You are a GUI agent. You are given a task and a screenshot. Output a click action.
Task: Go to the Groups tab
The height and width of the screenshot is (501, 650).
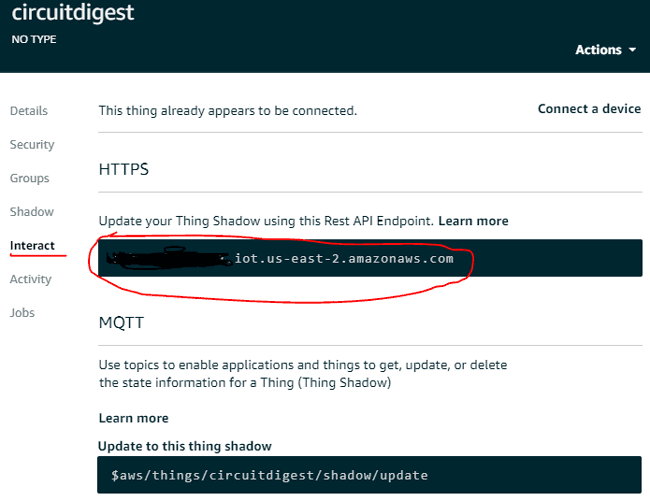click(30, 178)
